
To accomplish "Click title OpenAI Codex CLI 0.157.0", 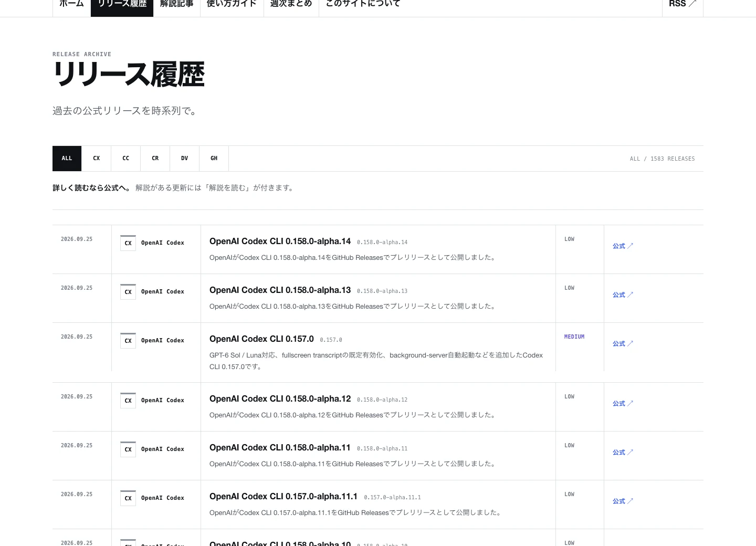I will [261, 339].
